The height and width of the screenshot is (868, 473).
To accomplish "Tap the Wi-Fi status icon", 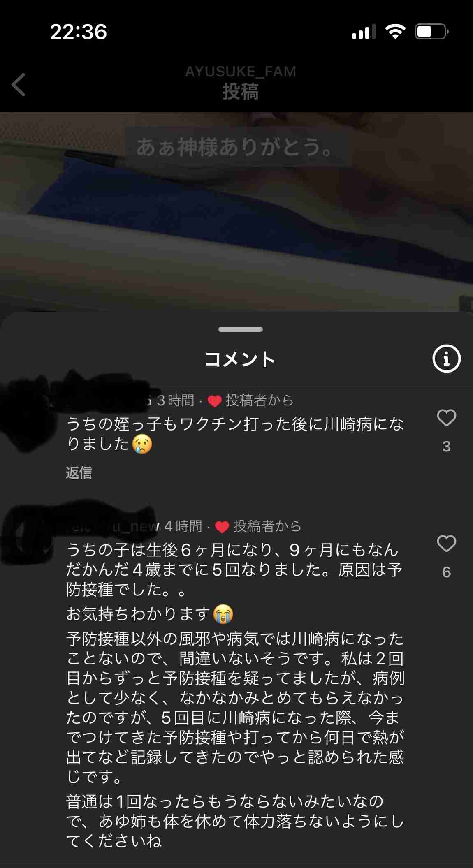I will (x=395, y=31).
